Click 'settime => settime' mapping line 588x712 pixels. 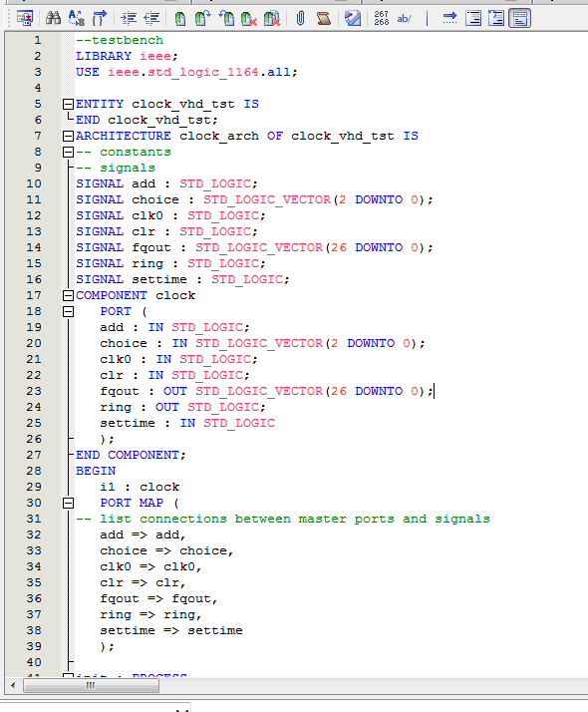[x=171, y=630]
